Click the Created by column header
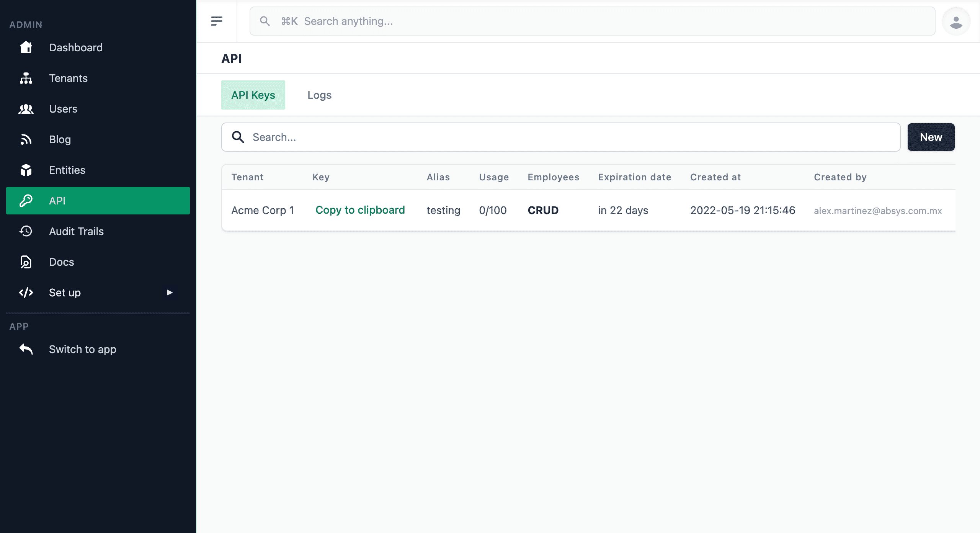The image size is (980, 533). tap(840, 177)
